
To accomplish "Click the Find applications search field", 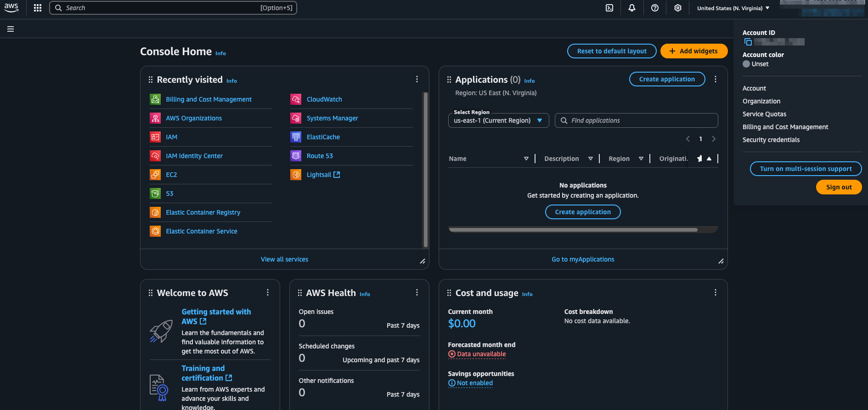I will point(636,120).
